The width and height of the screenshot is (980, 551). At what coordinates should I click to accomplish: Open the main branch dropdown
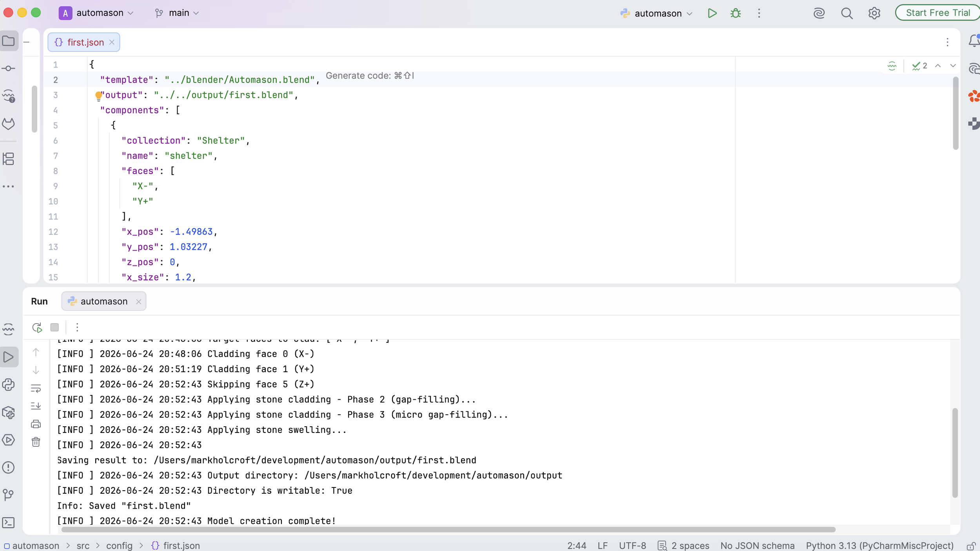click(177, 13)
